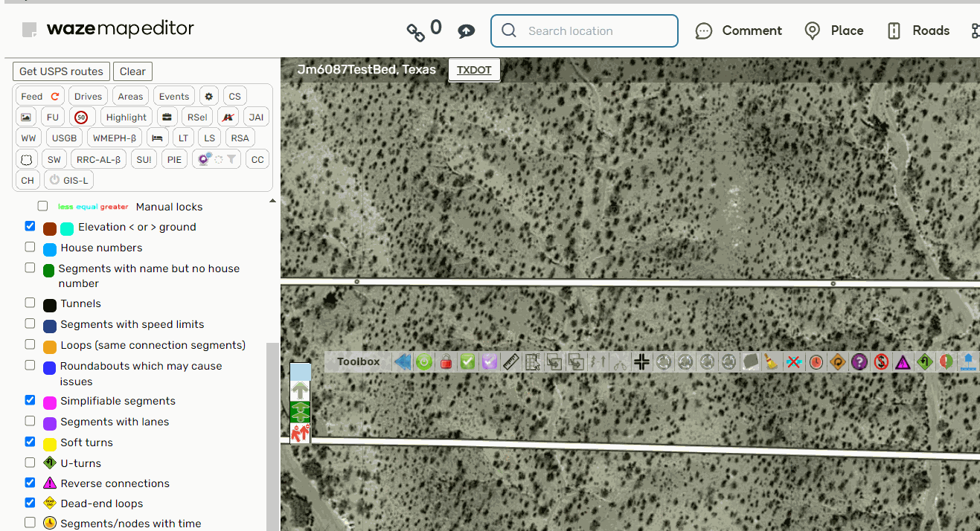Enable the Tunnels checkbox
The width and height of the screenshot is (980, 531).
pyautogui.click(x=30, y=303)
